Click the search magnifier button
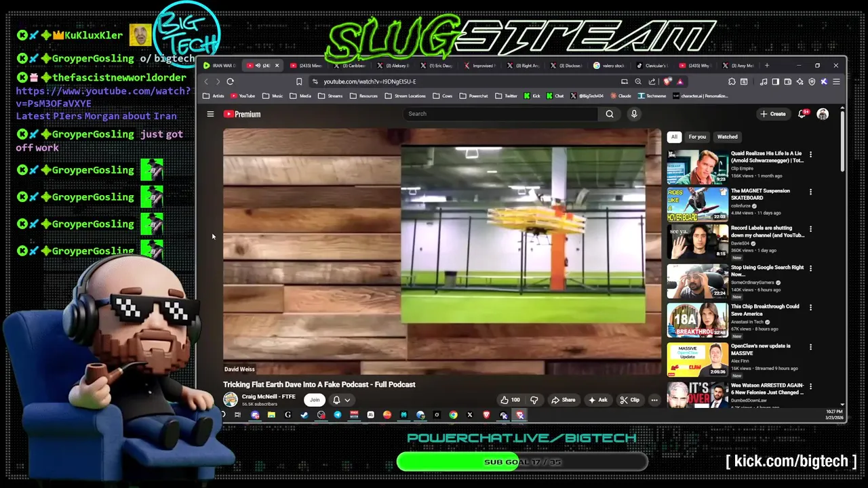This screenshot has width=868, height=488. point(610,114)
